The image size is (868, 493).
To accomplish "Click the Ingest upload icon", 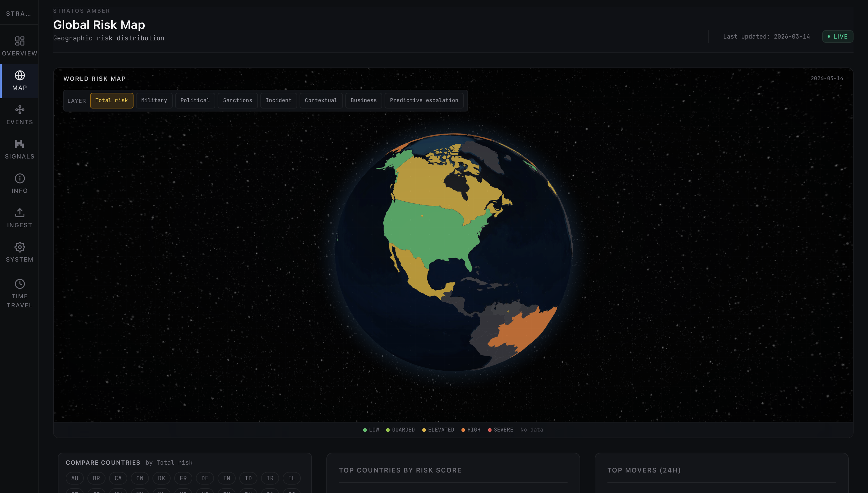I will tap(20, 213).
